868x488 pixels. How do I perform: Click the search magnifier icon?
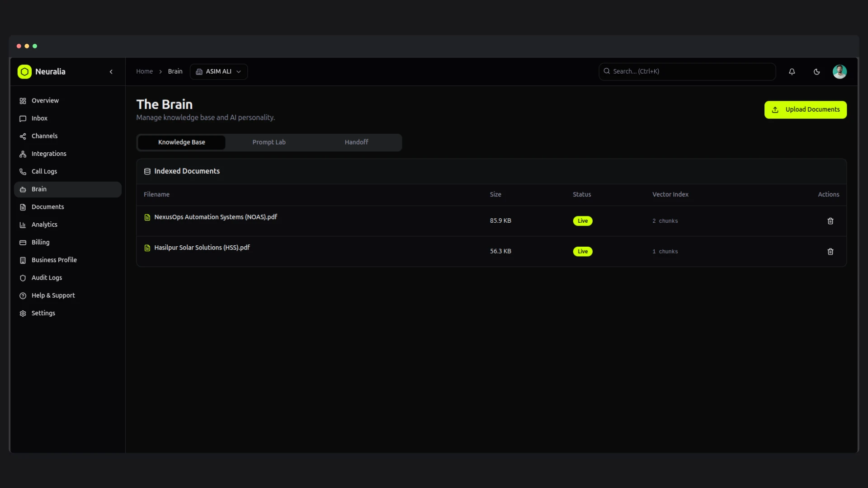click(607, 71)
